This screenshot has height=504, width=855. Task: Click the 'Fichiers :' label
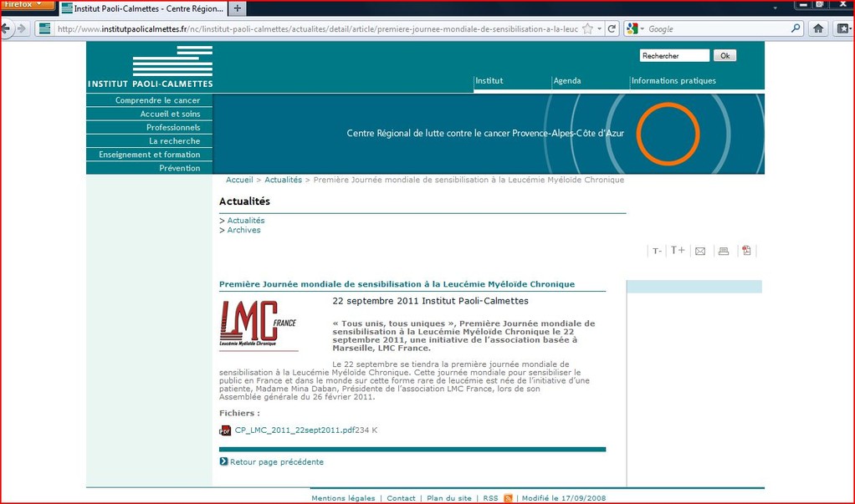(x=239, y=413)
